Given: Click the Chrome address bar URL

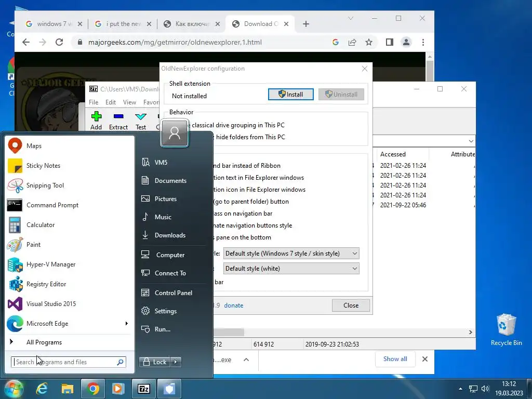Looking at the screenshot, I should coord(175,43).
